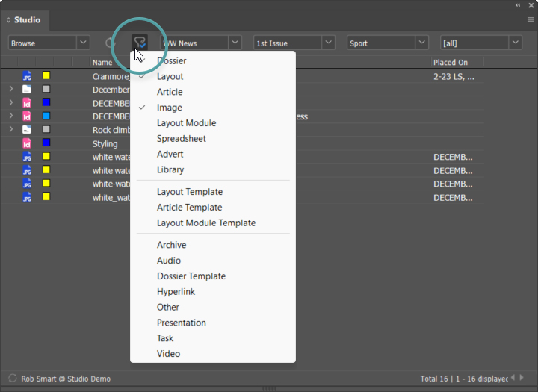Image resolution: width=538 pixels, height=392 pixels.
Task: Choose Audio in filter menu
Action: pos(213,261)
